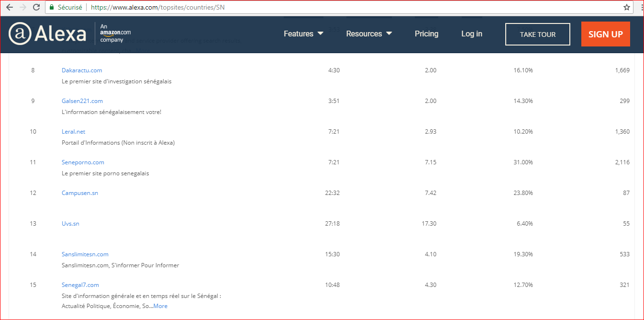Open the Pricing page

click(426, 34)
